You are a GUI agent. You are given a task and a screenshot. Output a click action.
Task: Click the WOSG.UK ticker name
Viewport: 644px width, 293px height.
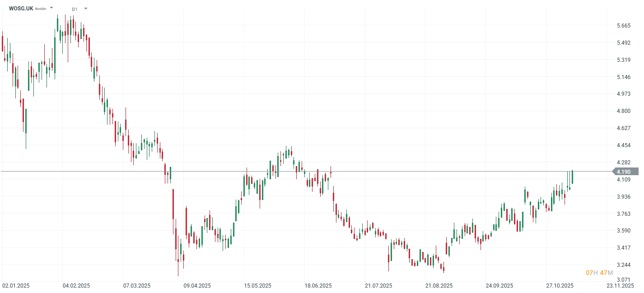click(21, 8)
